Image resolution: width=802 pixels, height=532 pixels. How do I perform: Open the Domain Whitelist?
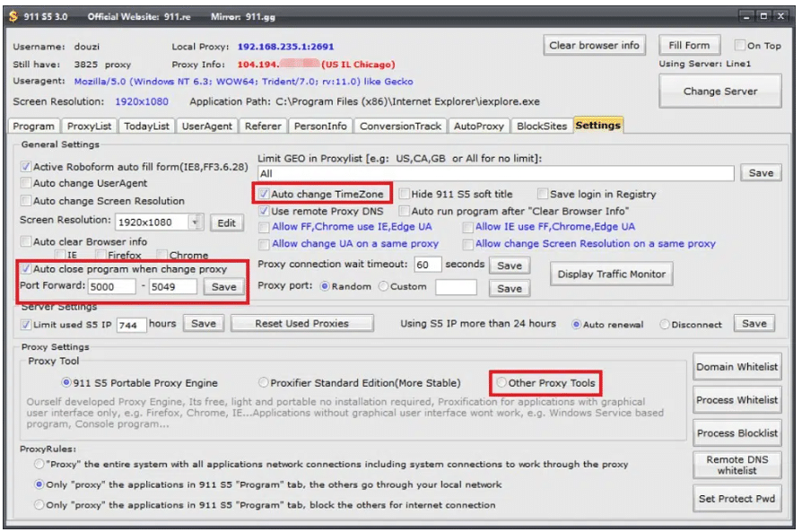pyautogui.click(x=737, y=367)
